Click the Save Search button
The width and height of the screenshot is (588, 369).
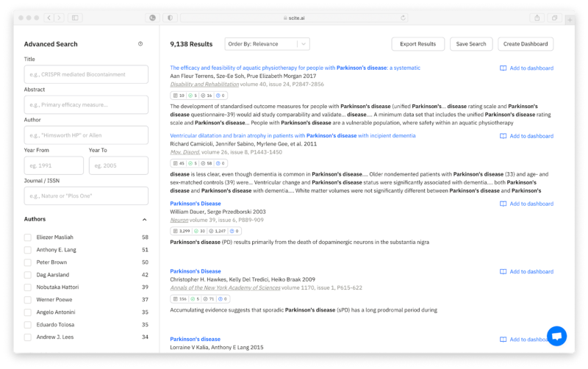(471, 44)
